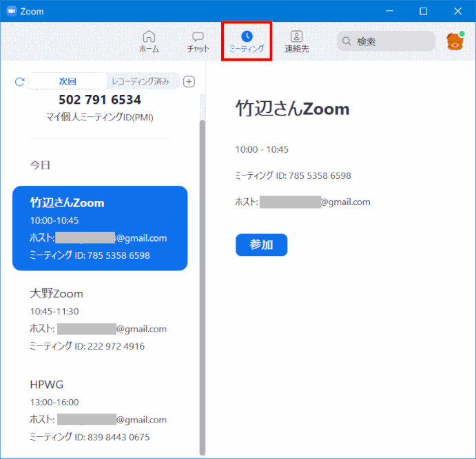Click the meeting list vertical scrollbar
This screenshot has height=459, width=476.
tap(202, 288)
